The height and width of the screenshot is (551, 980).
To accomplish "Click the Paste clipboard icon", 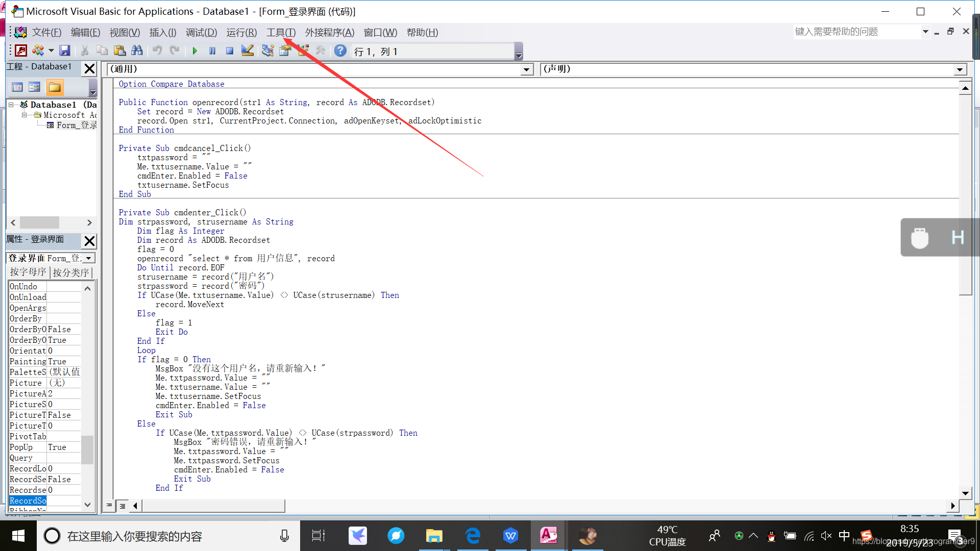I will [x=119, y=51].
